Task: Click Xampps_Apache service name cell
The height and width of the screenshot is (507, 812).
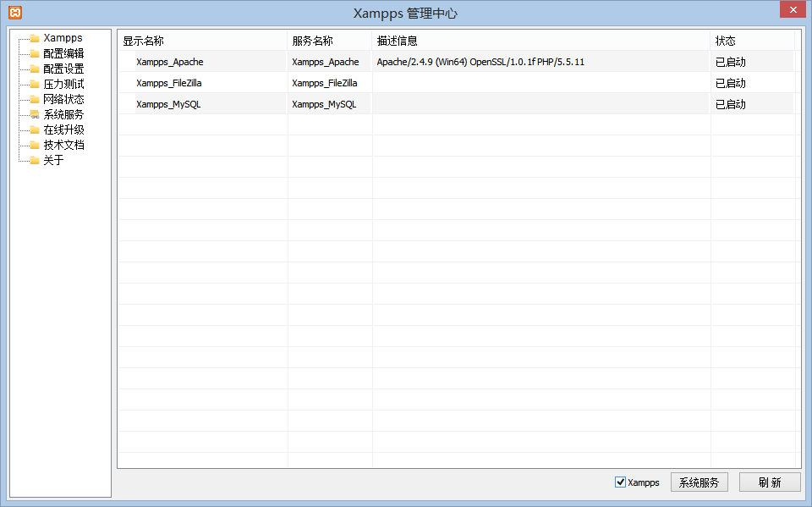Action: [325, 62]
